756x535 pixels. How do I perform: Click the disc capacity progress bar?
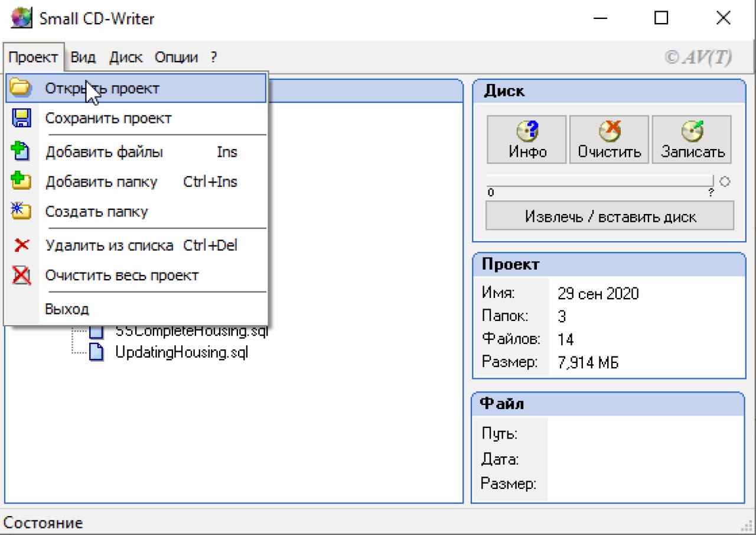tap(600, 181)
